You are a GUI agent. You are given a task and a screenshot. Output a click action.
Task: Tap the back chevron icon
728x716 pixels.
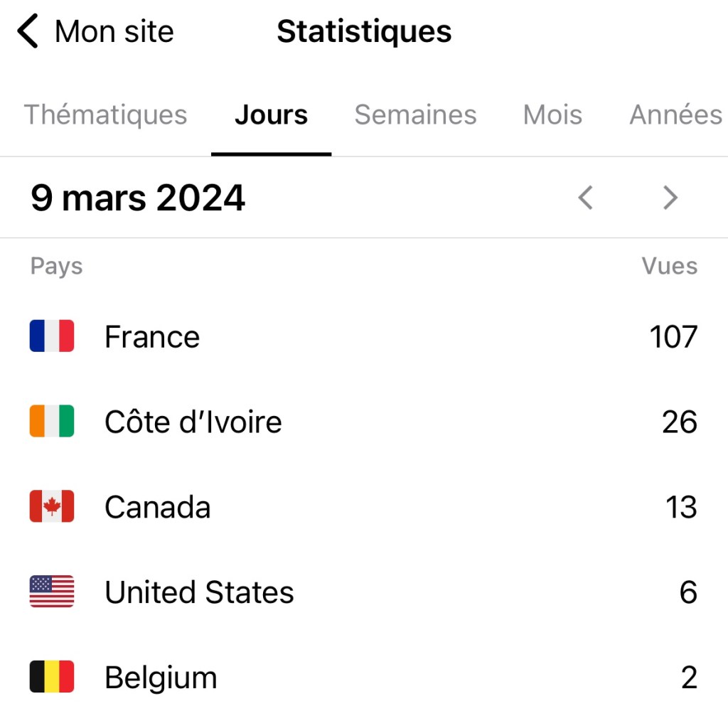[28, 32]
